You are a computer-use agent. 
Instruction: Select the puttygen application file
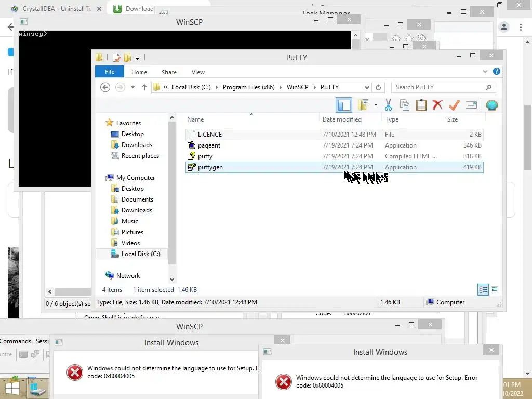[334, 167]
